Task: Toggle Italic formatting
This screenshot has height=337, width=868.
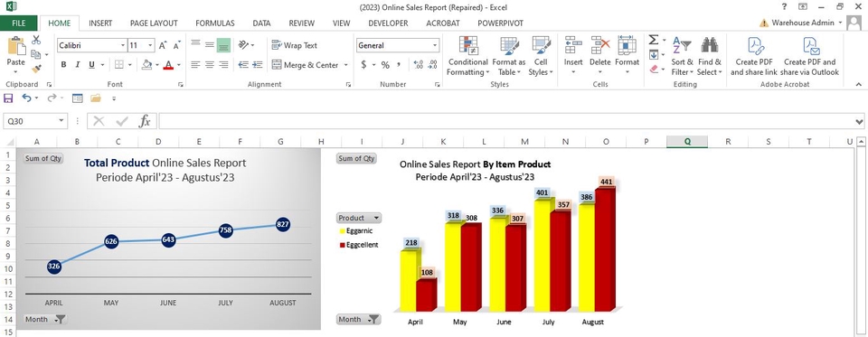Action: pos(78,65)
